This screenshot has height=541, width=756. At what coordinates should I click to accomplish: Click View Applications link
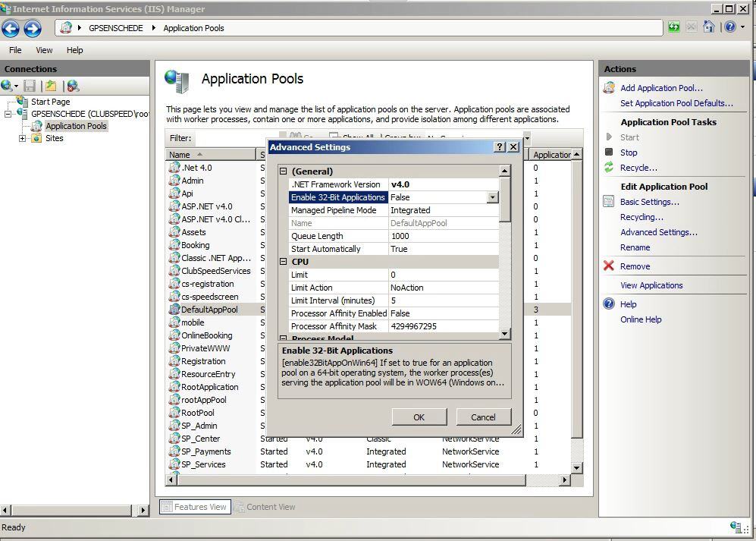click(651, 285)
